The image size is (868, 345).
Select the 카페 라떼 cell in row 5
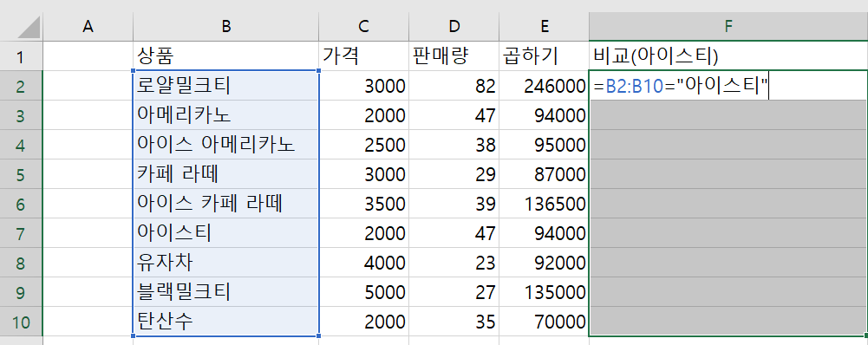(x=225, y=174)
